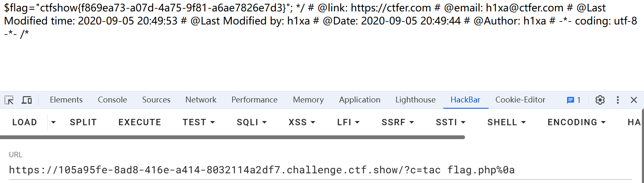Open the console messages issue counter

pyautogui.click(x=574, y=100)
